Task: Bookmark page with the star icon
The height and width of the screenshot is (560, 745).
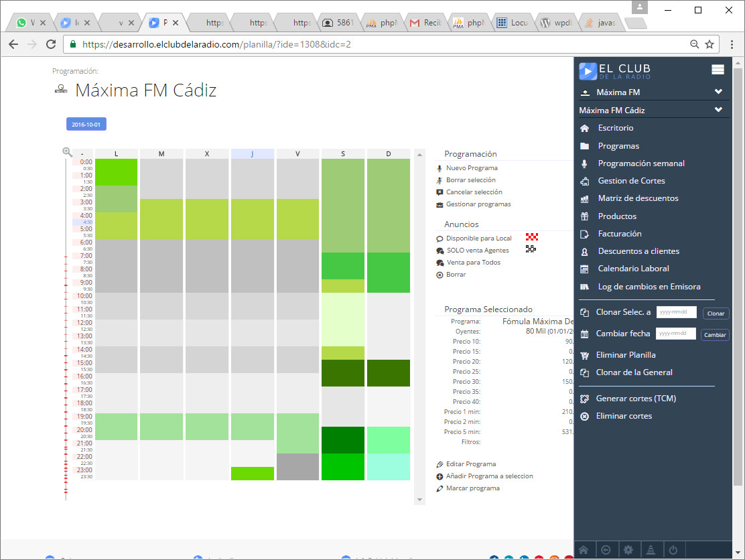Action: pyautogui.click(x=709, y=44)
